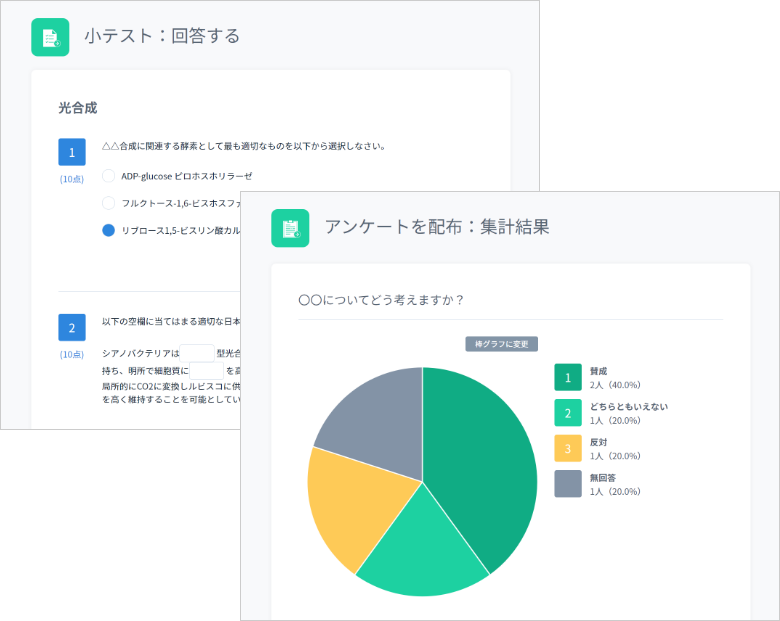
Task: Click the first blank field after シアノバクテリアは
Action: (197, 353)
